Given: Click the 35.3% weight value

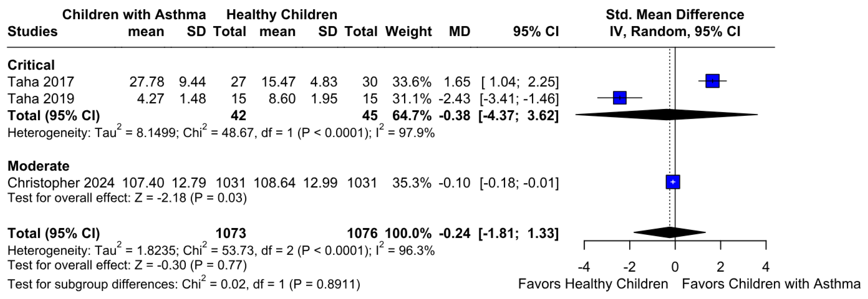Looking at the screenshot, I should (412, 183).
